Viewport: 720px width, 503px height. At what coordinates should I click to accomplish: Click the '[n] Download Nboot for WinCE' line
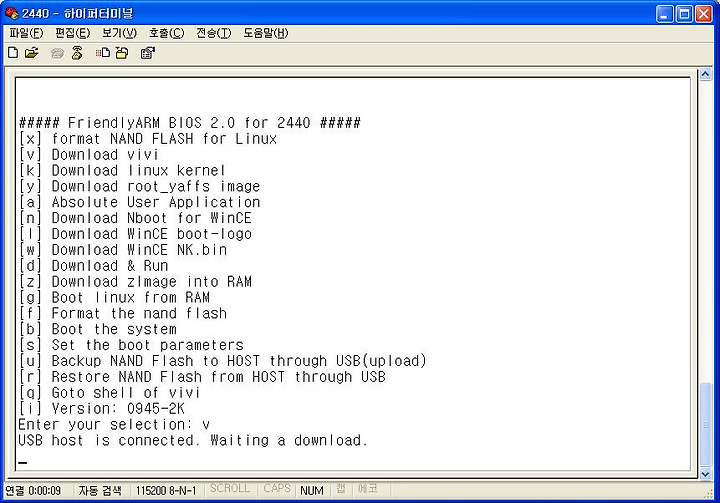pos(135,218)
